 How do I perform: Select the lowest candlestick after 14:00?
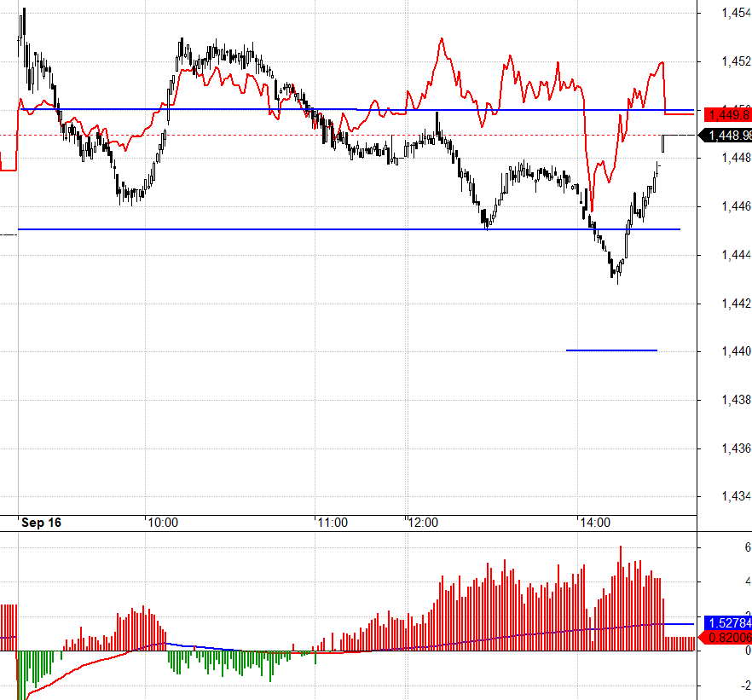pyautogui.click(x=616, y=275)
